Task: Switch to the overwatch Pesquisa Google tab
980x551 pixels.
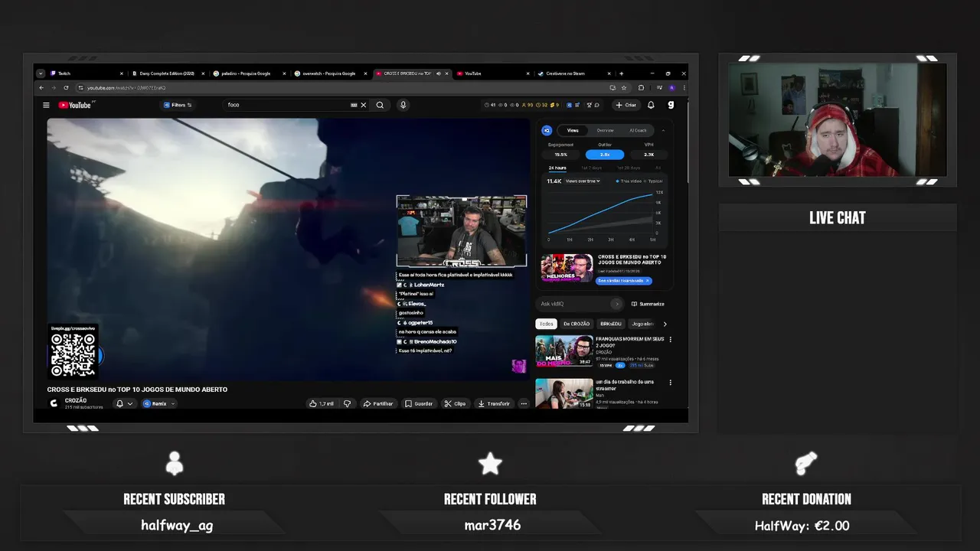Action: pos(330,73)
